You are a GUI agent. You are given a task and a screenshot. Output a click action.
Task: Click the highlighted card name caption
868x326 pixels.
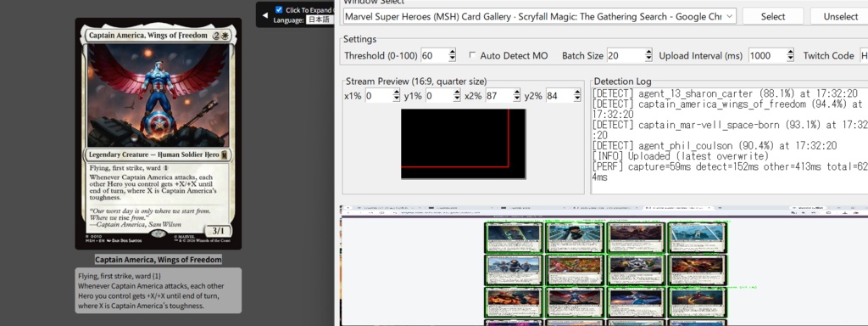click(x=159, y=260)
